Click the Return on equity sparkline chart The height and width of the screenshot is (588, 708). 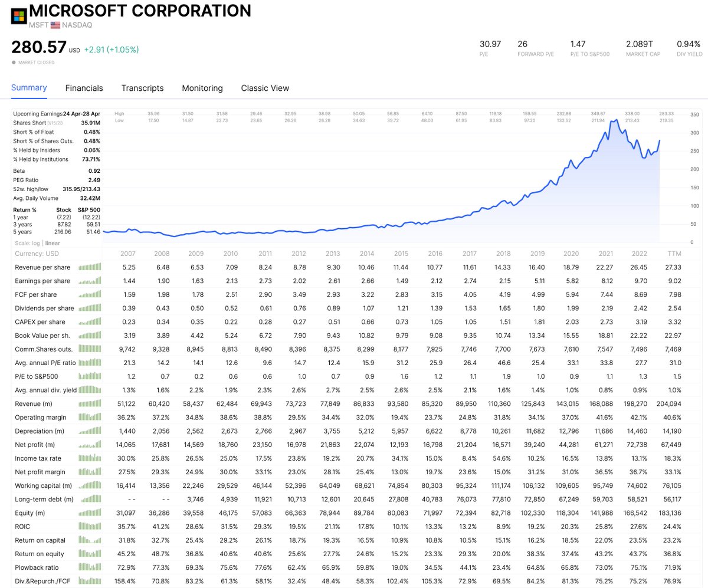(x=89, y=553)
